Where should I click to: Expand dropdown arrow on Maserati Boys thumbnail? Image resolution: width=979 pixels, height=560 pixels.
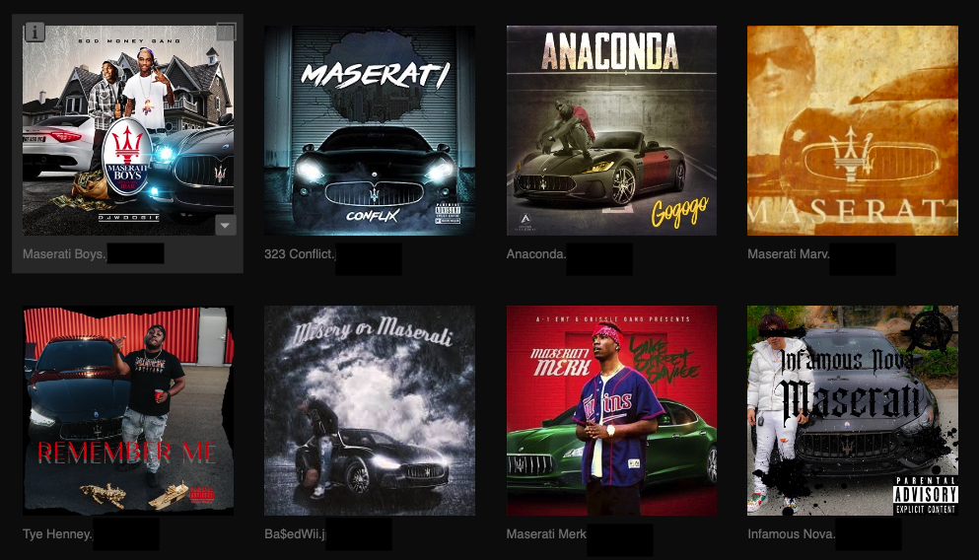click(x=226, y=225)
